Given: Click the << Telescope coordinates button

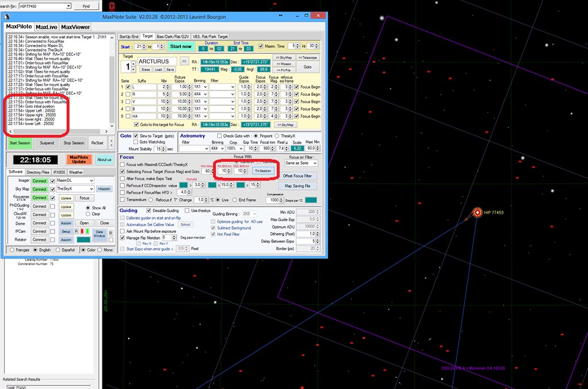Looking at the screenshot, I should click(308, 57).
